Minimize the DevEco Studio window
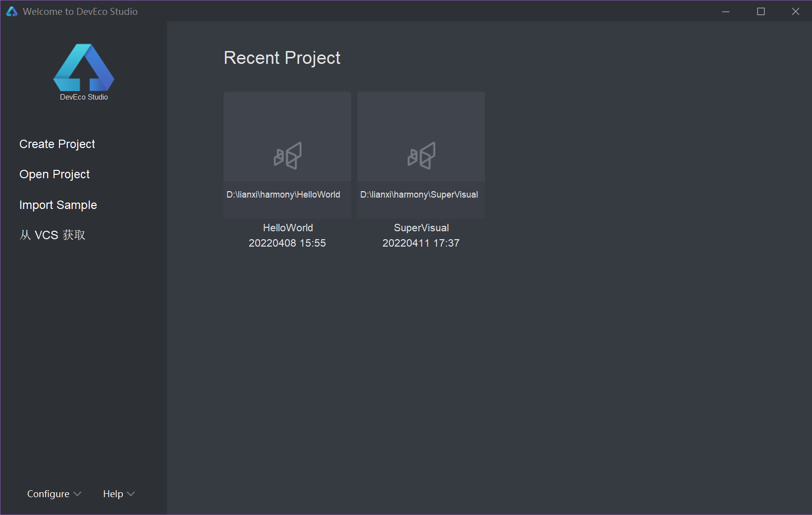 click(x=726, y=11)
